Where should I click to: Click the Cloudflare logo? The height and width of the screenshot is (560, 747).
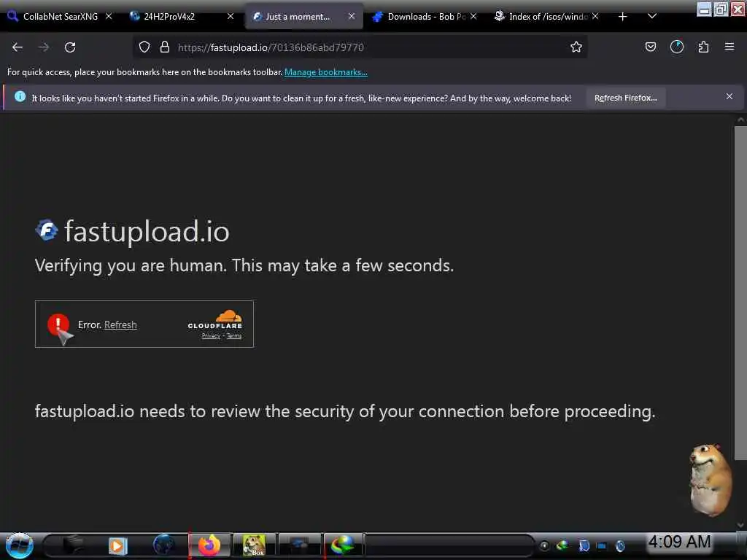coord(215,319)
